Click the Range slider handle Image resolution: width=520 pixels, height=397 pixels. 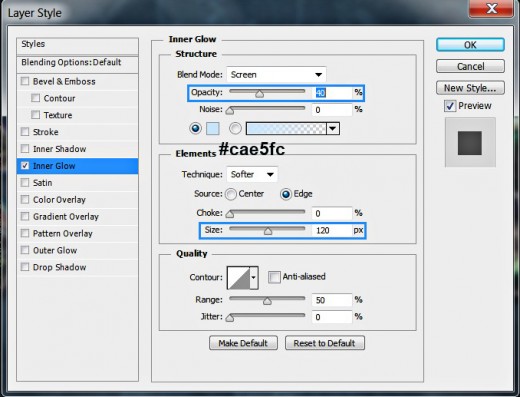pos(267,301)
